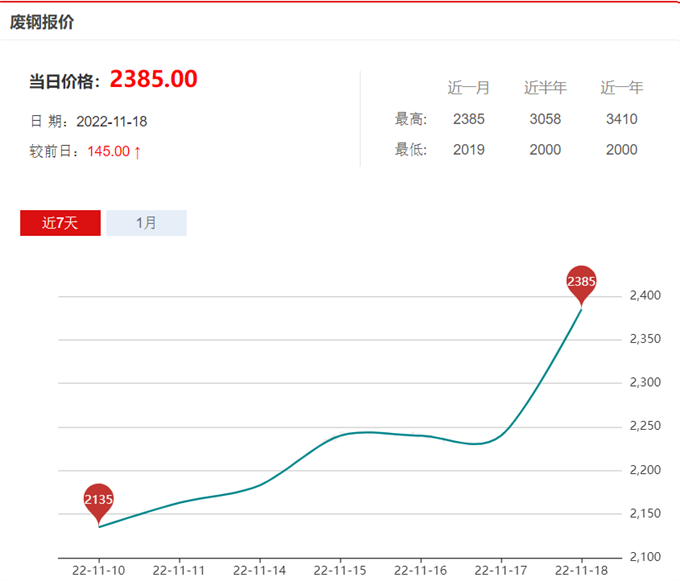This screenshot has height=581, width=680.
Task: Click the 最高 row label
Action: [411, 119]
